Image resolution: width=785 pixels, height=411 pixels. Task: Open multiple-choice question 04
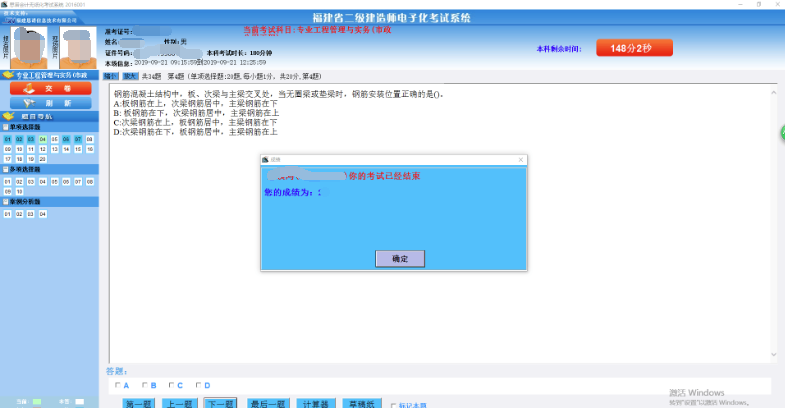43,182
